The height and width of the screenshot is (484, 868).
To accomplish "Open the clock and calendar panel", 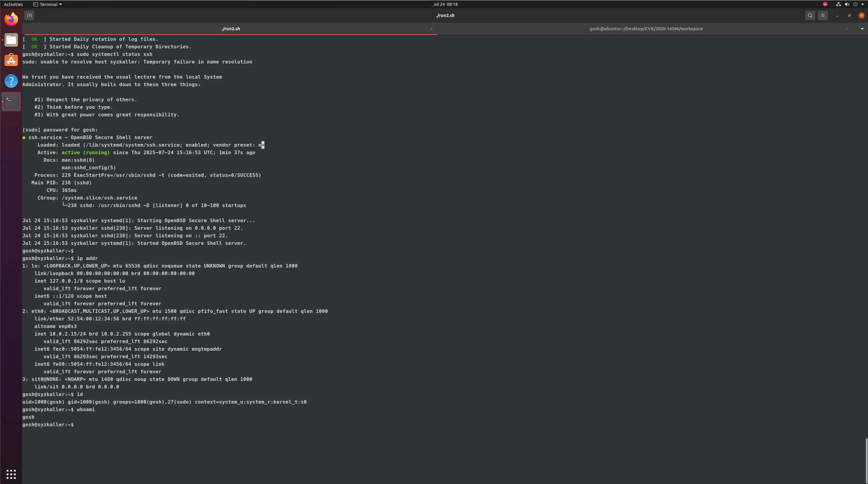I will coord(445,4).
